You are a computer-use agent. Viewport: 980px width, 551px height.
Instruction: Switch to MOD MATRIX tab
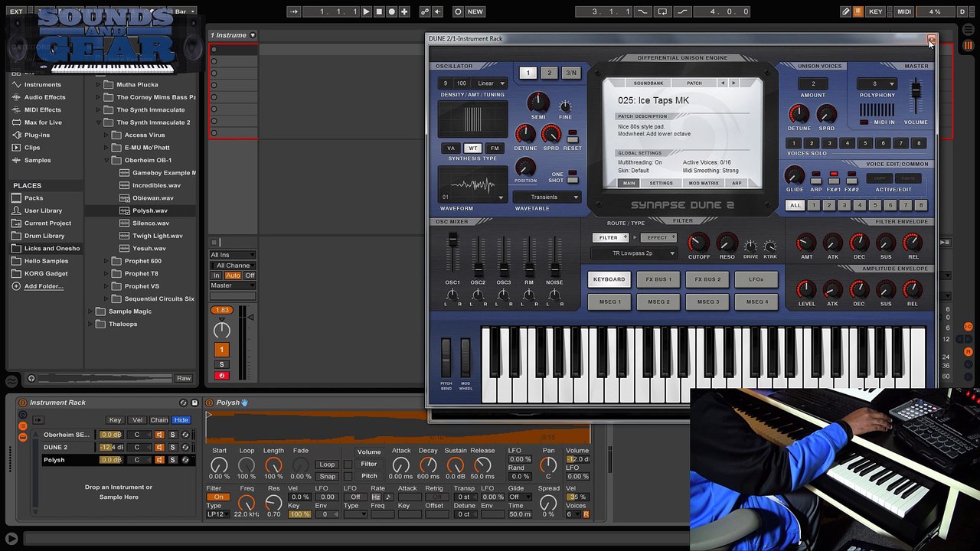704,183
